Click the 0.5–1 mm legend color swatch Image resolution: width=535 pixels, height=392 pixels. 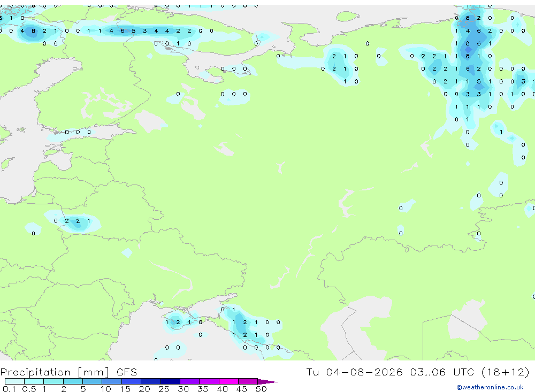34,381
